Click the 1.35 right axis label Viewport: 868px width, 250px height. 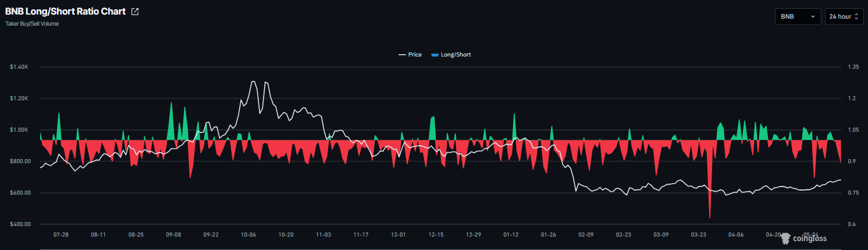pyautogui.click(x=853, y=68)
